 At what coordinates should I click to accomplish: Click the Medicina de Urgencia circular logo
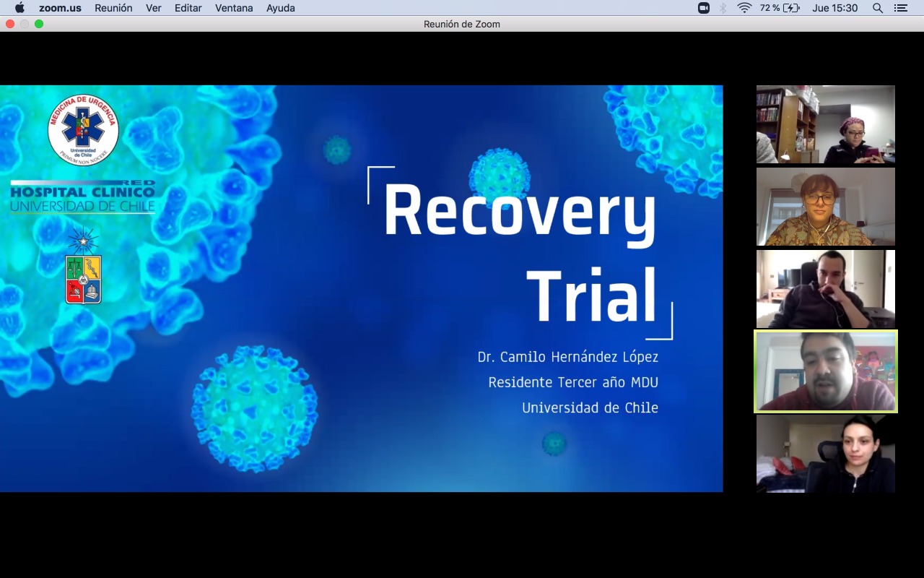(x=83, y=130)
